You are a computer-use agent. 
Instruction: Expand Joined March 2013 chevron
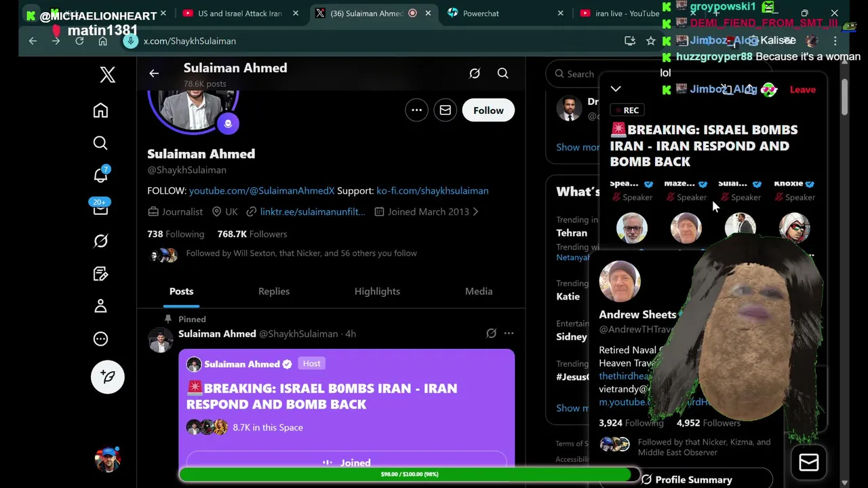coord(475,211)
